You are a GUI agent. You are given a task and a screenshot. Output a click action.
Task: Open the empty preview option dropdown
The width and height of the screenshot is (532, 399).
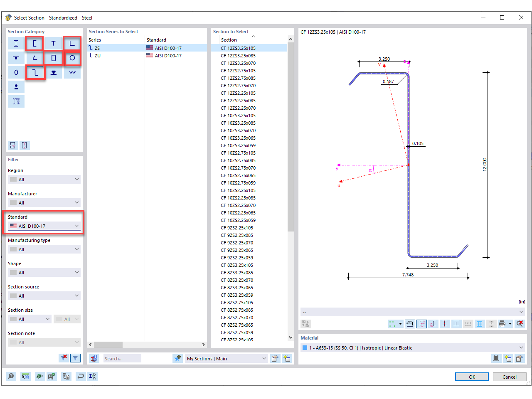413,312
